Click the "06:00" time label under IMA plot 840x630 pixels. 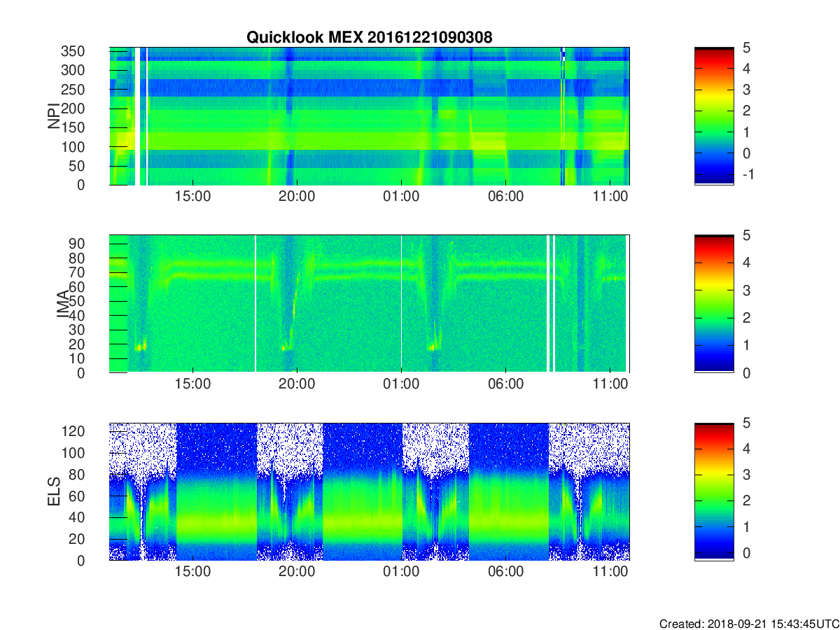click(x=505, y=384)
